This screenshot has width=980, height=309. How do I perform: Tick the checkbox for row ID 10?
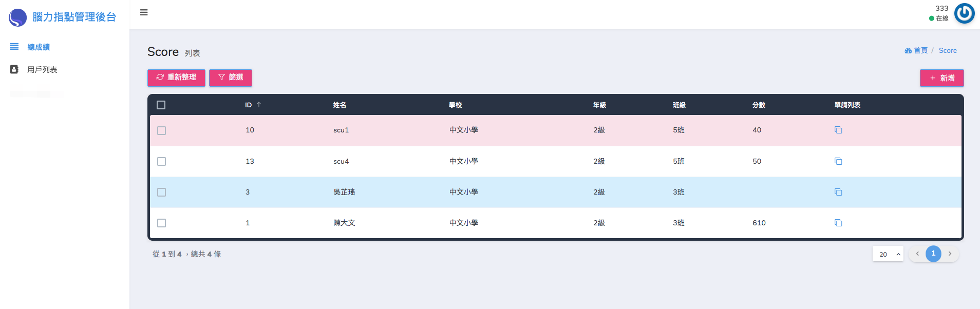coord(161,130)
